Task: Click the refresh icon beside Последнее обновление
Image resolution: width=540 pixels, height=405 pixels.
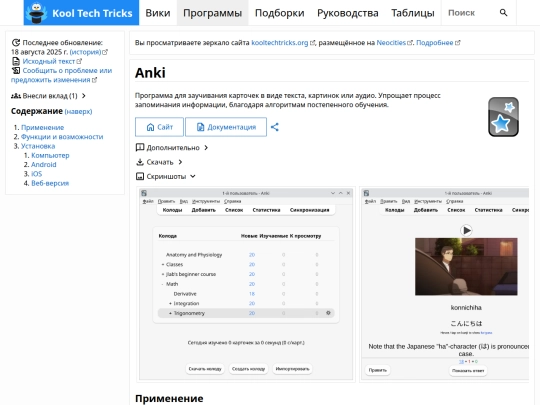Action: coord(16,43)
